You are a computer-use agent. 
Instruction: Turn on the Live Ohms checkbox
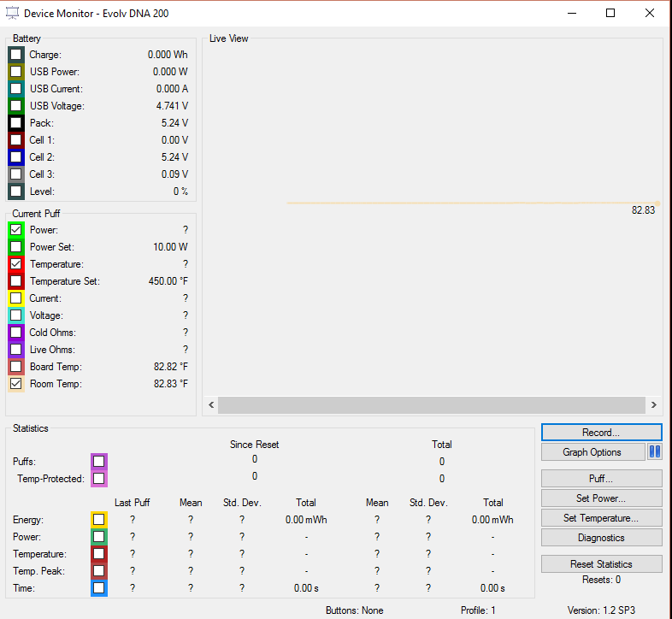[x=16, y=350]
